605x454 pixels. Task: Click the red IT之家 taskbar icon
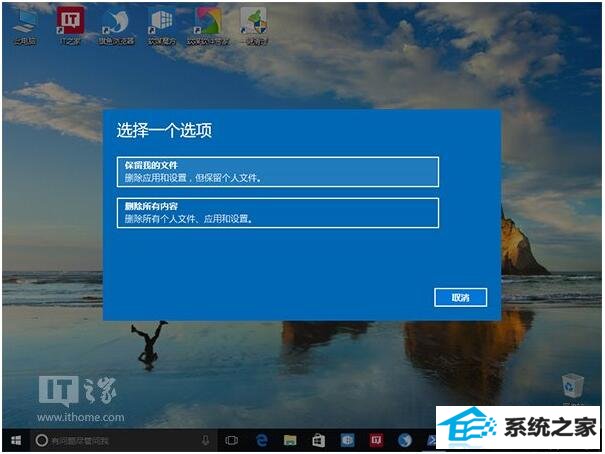point(377,440)
